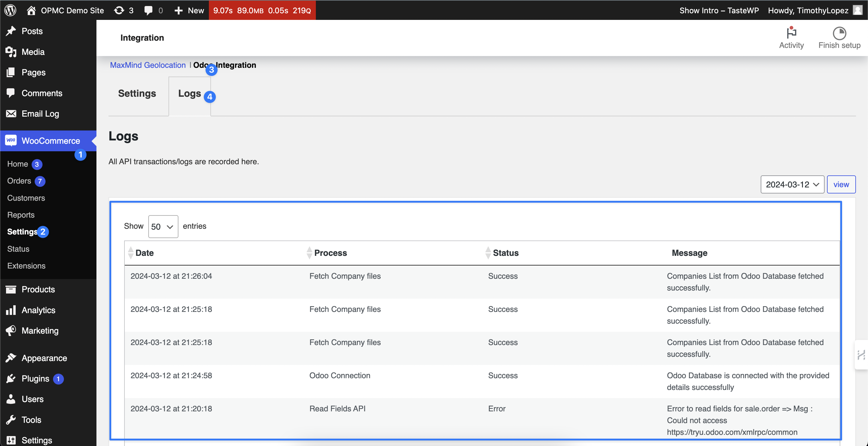Click the WooCommerce Settings submenu item

22,232
